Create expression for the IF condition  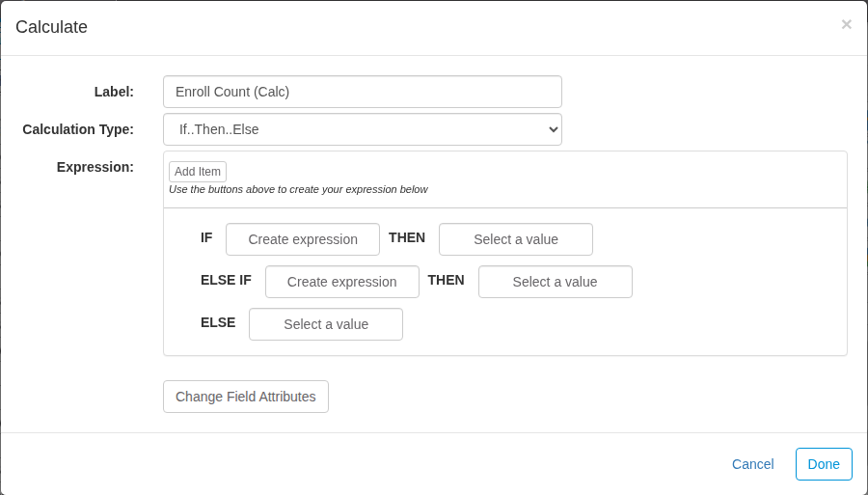coord(303,239)
